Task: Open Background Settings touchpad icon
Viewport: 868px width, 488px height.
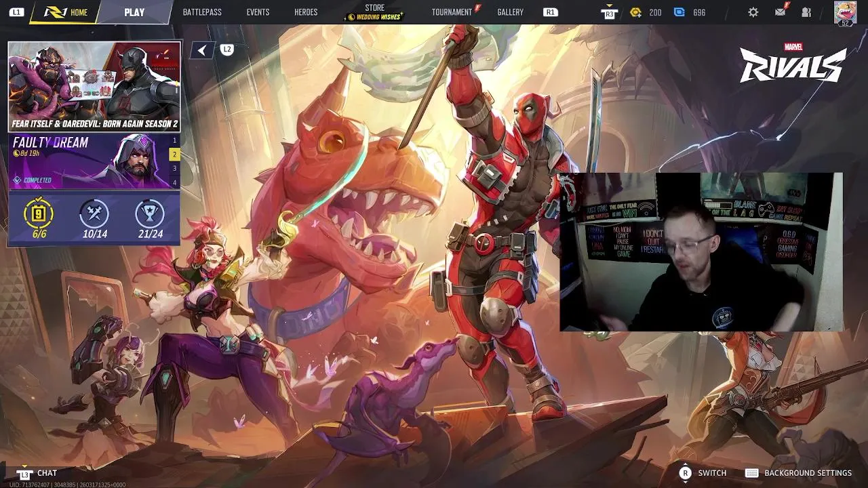Action: click(751, 473)
